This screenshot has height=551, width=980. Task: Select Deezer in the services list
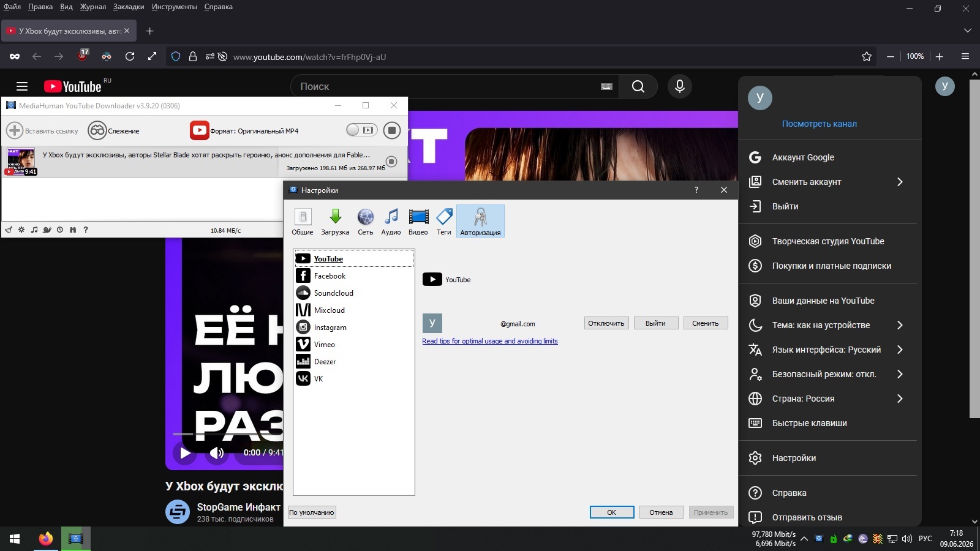(354, 362)
